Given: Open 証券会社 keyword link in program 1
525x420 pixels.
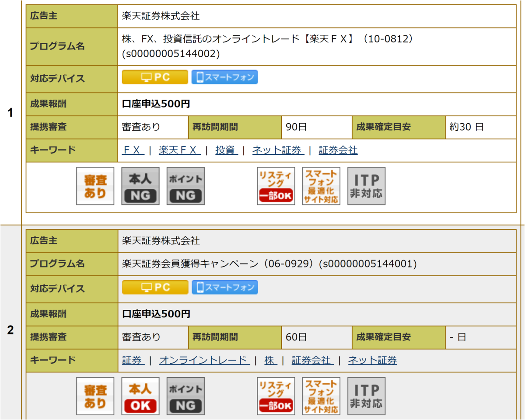Looking at the screenshot, I should click(338, 150).
